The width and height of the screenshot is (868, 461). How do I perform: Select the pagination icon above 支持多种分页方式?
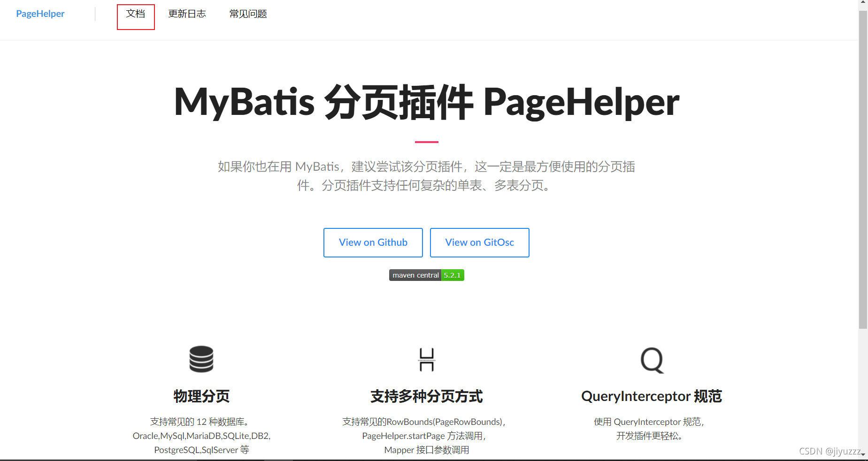[x=426, y=360]
